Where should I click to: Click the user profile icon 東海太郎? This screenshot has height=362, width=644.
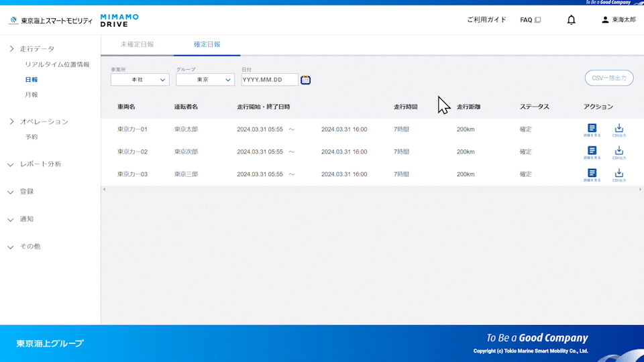click(619, 19)
